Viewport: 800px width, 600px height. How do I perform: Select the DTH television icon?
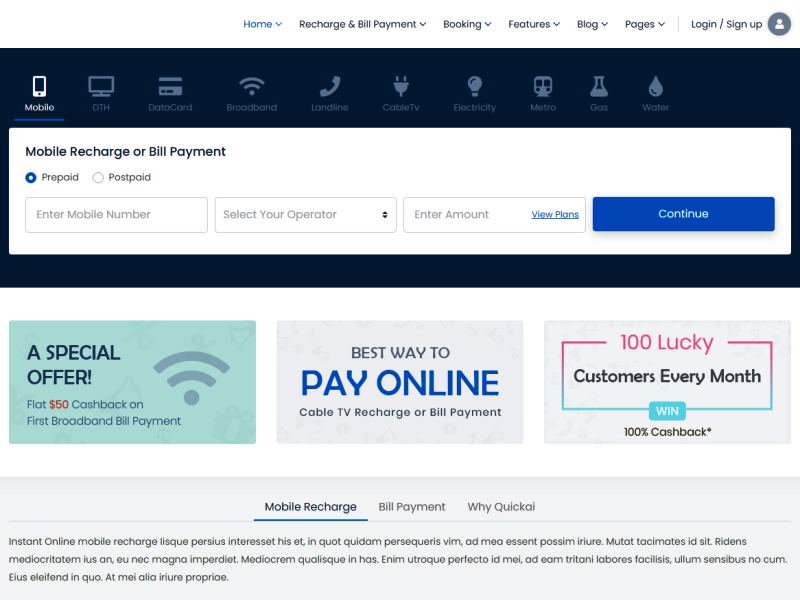[101, 87]
